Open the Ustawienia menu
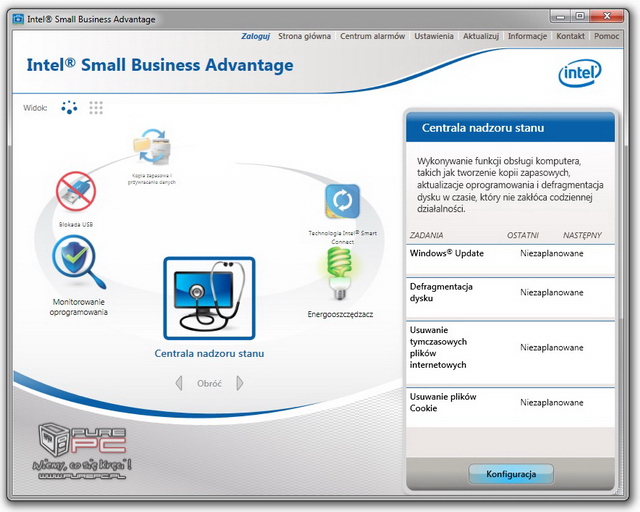Image resolution: width=640 pixels, height=512 pixels. point(435,36)
